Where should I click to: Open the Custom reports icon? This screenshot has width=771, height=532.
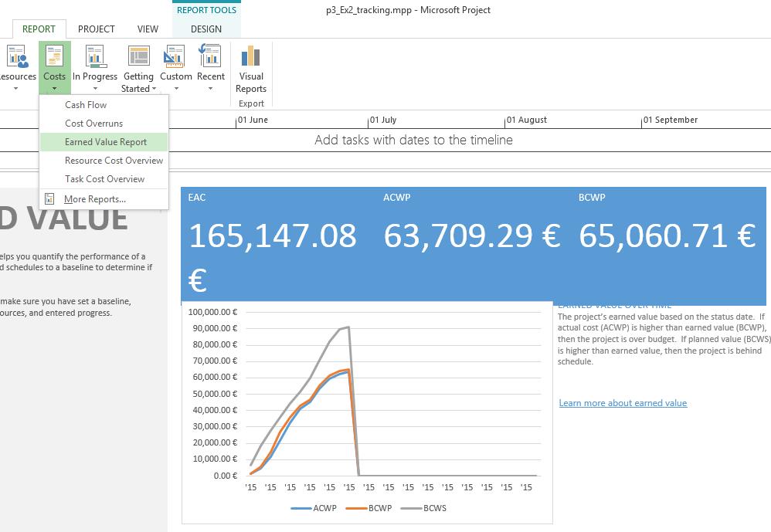[x=175, y=56]
